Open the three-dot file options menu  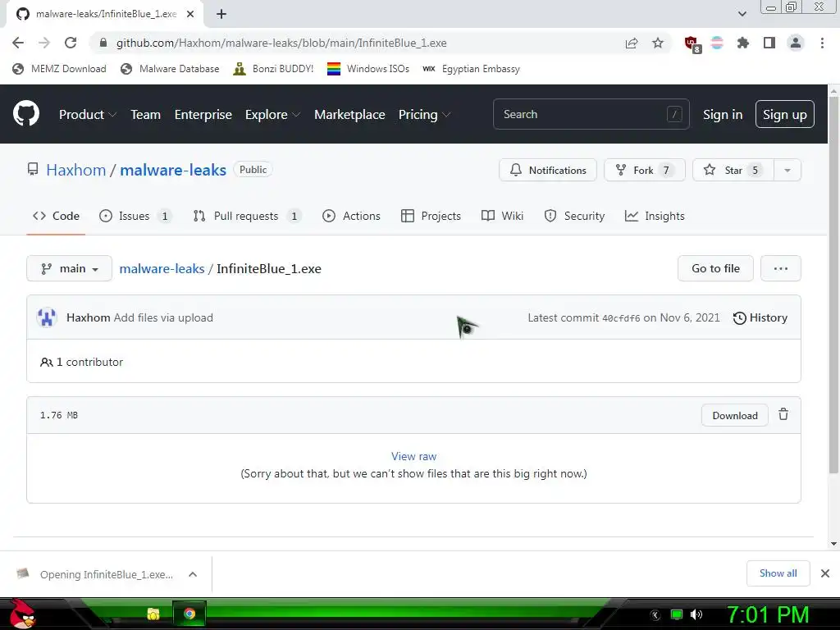781,268
